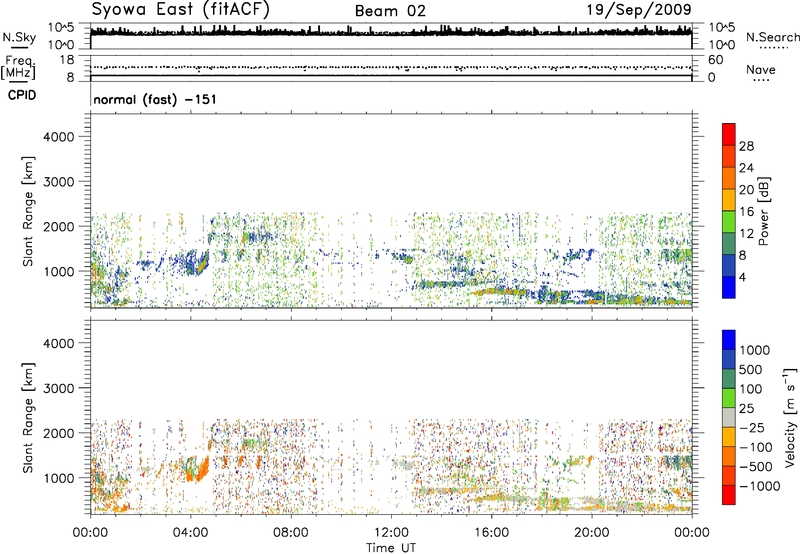
Task: Click the "CPID" row label
Action: [x=22, y=95]
